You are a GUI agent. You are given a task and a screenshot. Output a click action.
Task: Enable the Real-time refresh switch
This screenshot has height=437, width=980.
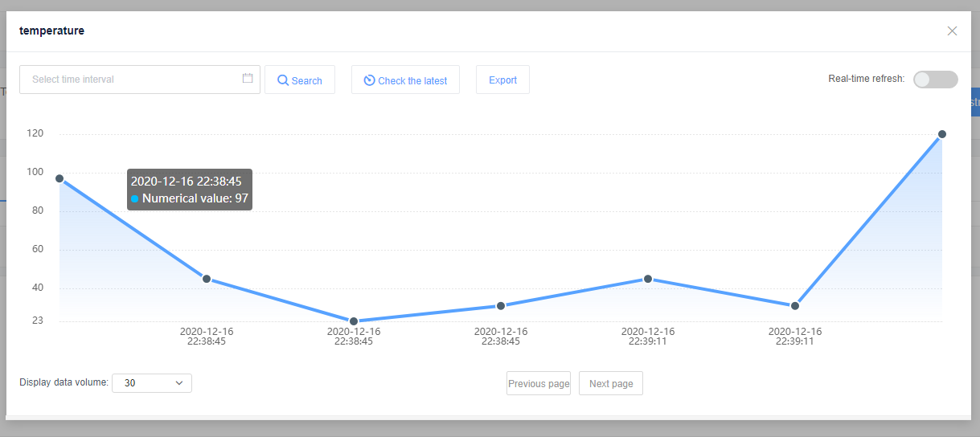[x=935, y=80]
